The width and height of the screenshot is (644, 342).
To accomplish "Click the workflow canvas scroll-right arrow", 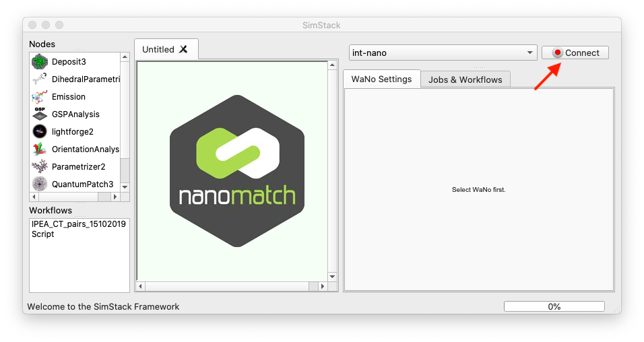I will tap(323, 286).
